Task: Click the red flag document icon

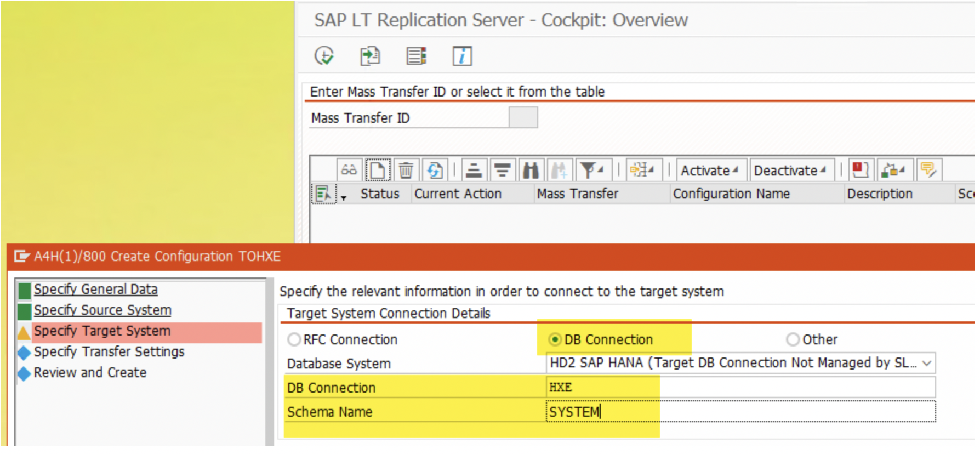Action: (861, 170)
